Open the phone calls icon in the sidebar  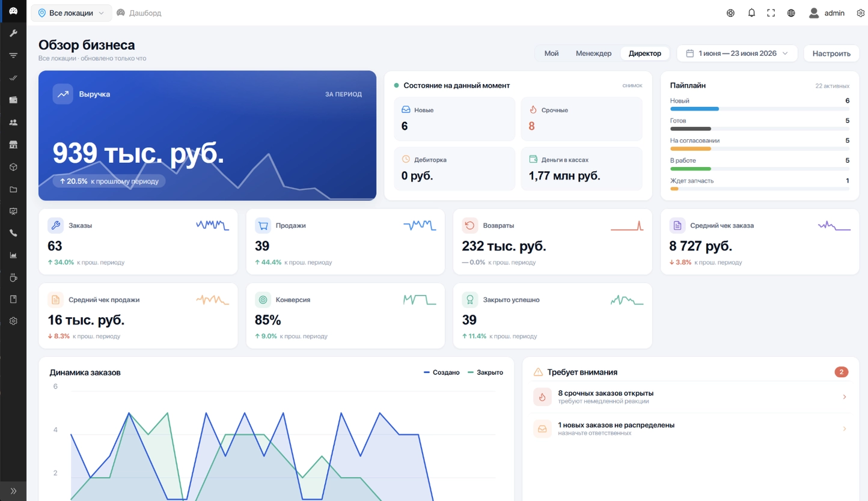(x=13, y=233)
